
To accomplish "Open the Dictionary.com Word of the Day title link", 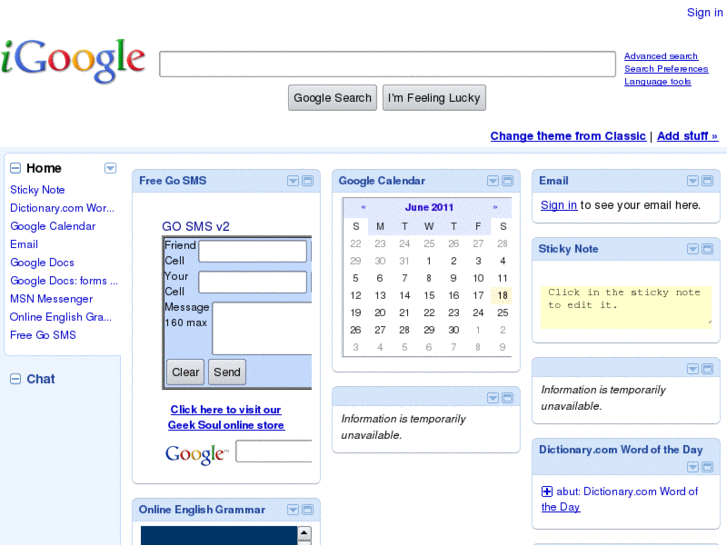I will (621, 449).
